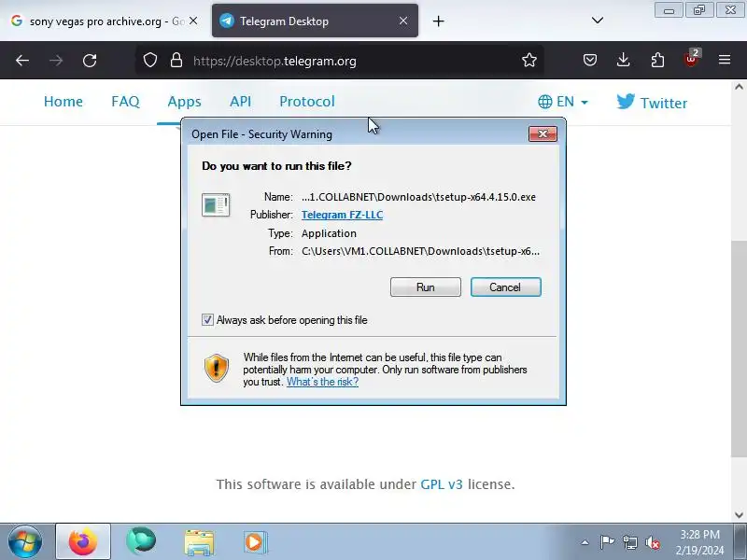Bookmark this page with the star
747x560 pixels.
529,61
